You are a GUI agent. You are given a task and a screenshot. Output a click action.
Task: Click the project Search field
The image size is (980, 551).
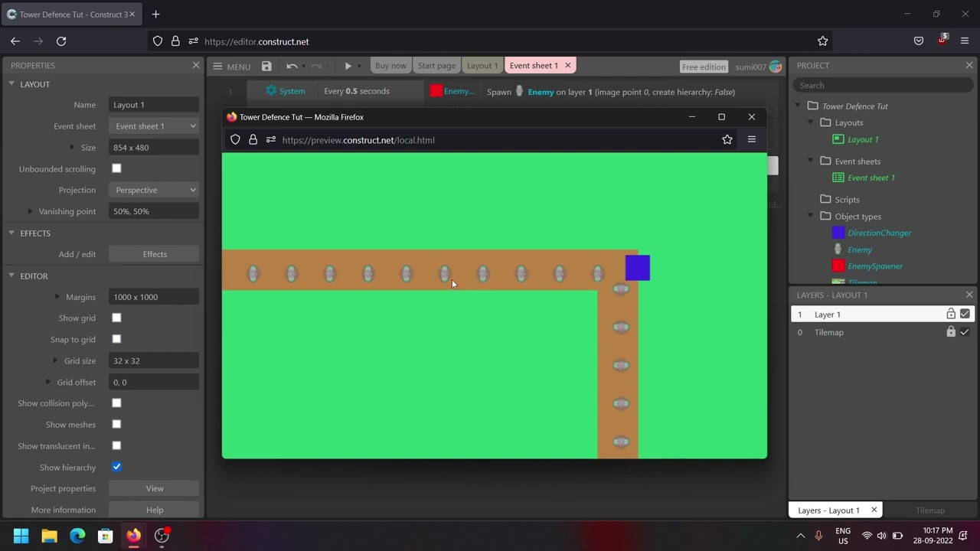click(884, 86)
